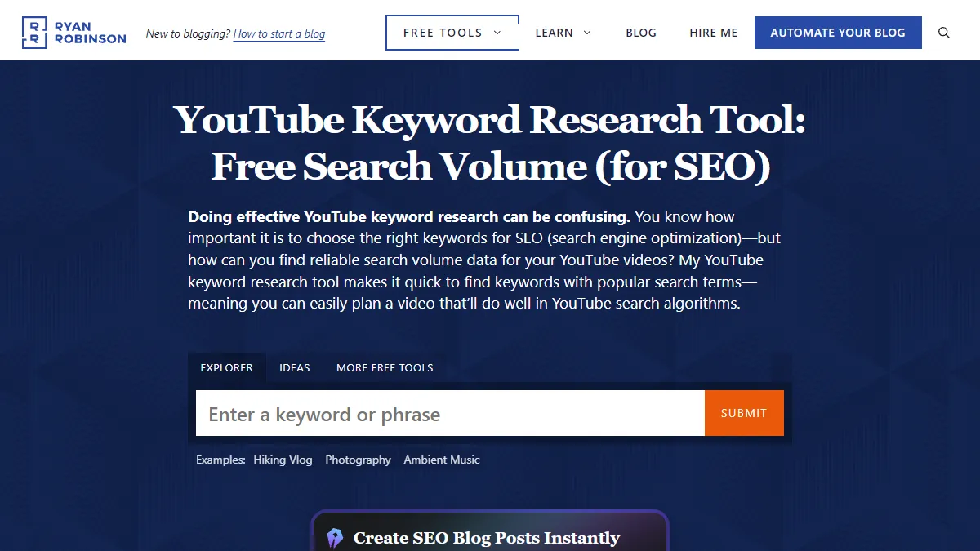
Task: Open the Blog menu item
Action: tap(641, 33)
